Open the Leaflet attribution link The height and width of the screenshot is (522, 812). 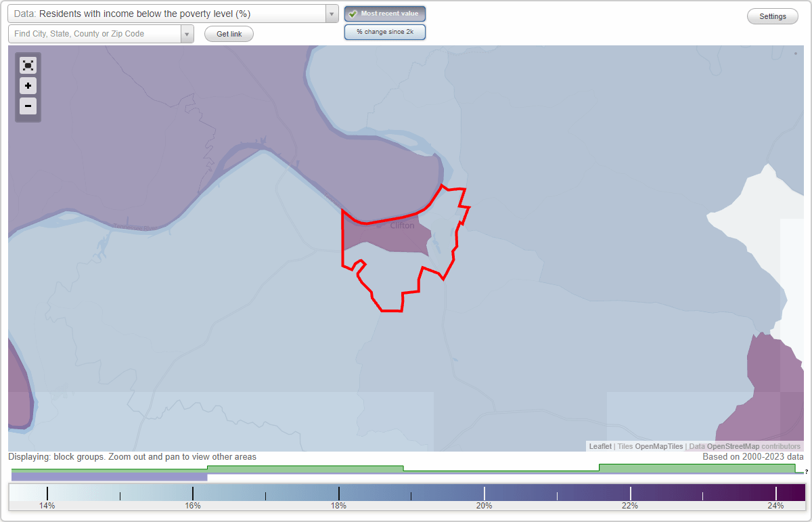pyautogui.click(x=598, y=446)
